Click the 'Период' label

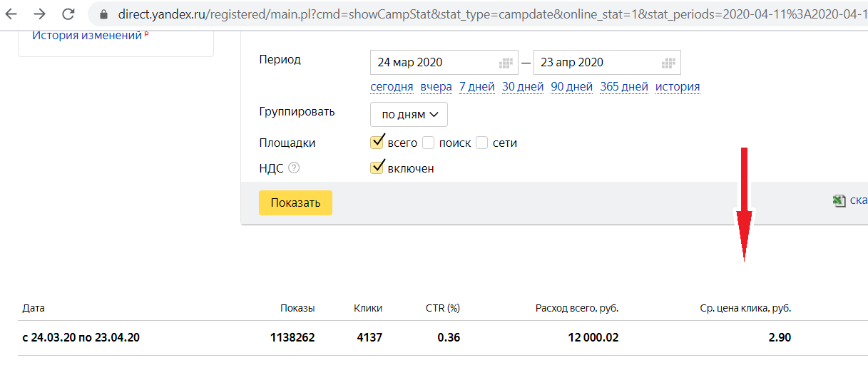pos(280,60)
